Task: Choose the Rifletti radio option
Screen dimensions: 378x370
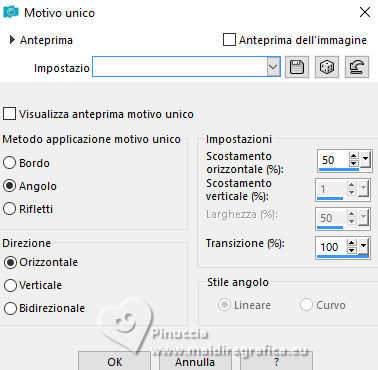Action: pyautogui.click(x=10, y=209)
